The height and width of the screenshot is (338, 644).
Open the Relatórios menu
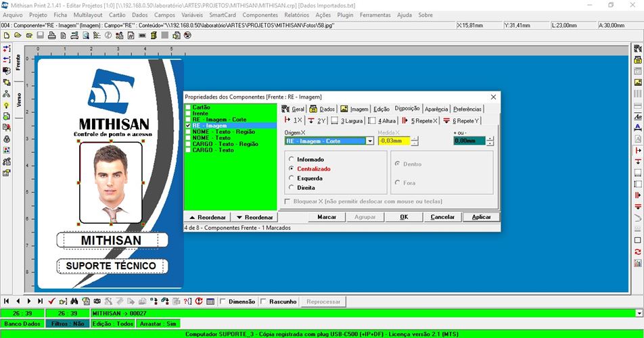(x=296, y=15)
